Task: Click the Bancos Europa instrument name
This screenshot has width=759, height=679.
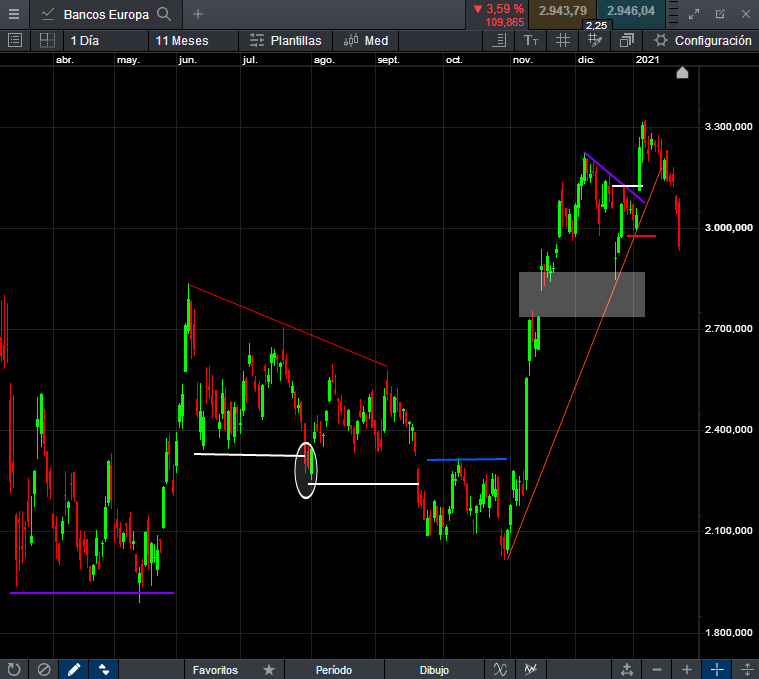Action: click(106, 15)
